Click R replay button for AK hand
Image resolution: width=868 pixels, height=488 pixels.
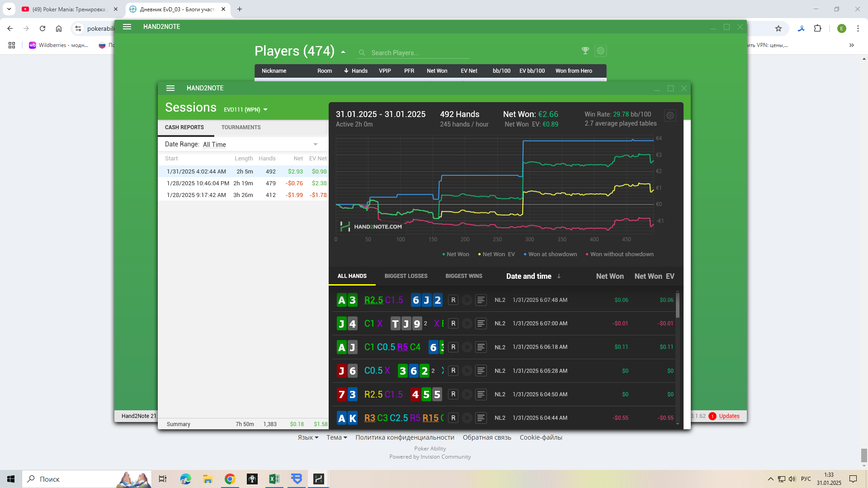(x=453, y=418)
